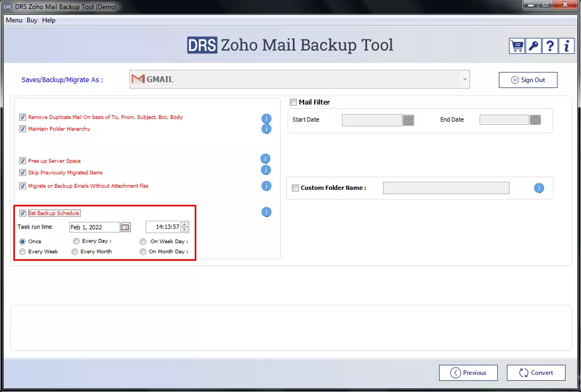
Task: Click the shopping cart buy icon
Action: click(x=517, y=46)
